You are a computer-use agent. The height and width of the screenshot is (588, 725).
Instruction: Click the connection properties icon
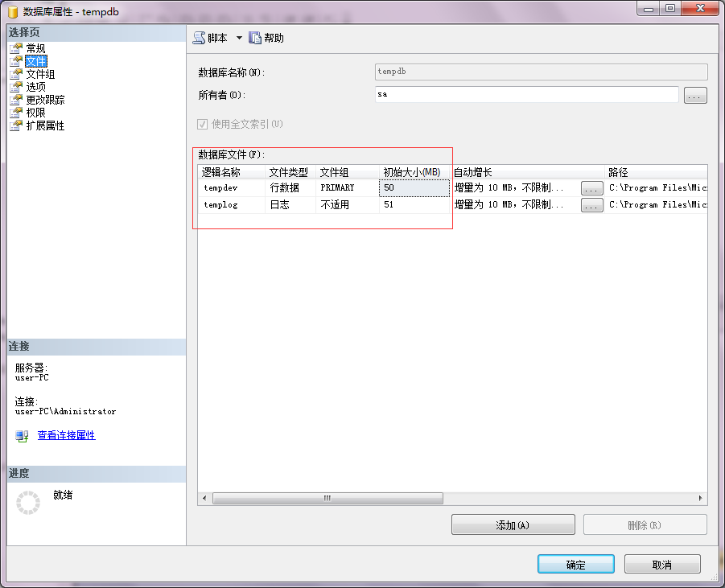[x=22, y=436]
